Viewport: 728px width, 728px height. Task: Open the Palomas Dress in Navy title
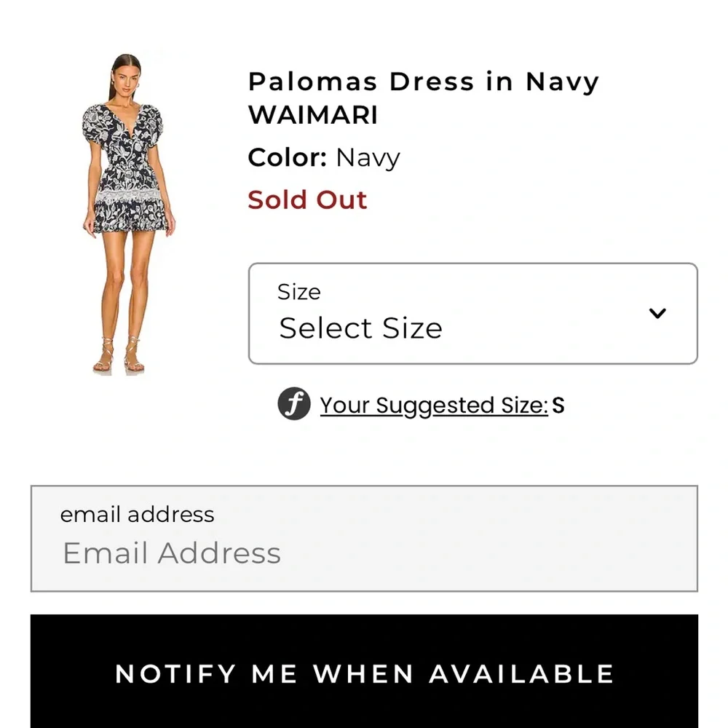tap(422, 82)
